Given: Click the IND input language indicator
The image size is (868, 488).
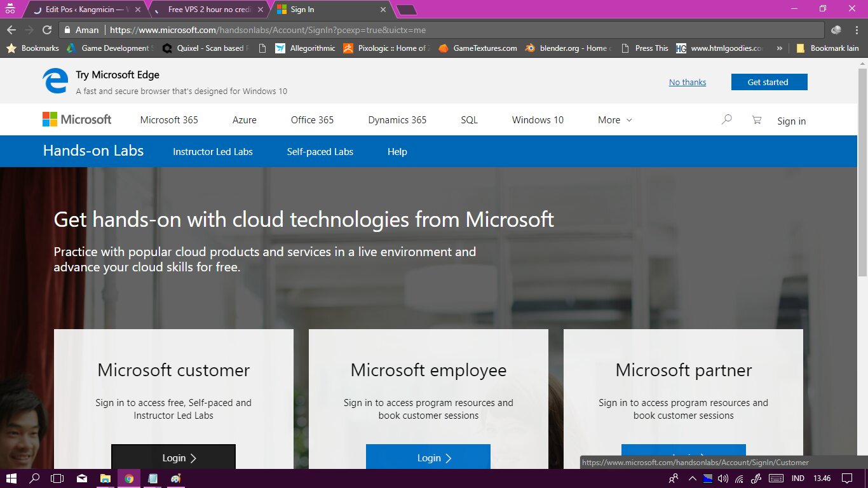Looking at the screenshot, I should 798,478.
